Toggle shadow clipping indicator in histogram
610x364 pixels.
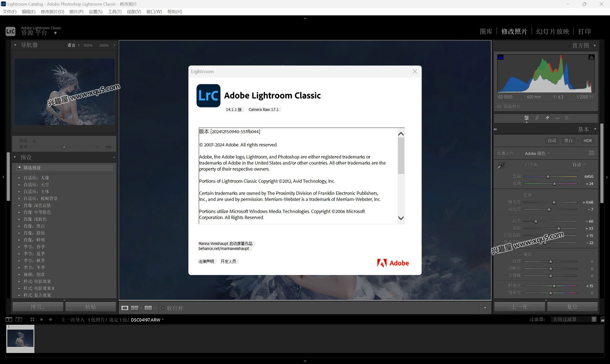click(x=501, y=57)
